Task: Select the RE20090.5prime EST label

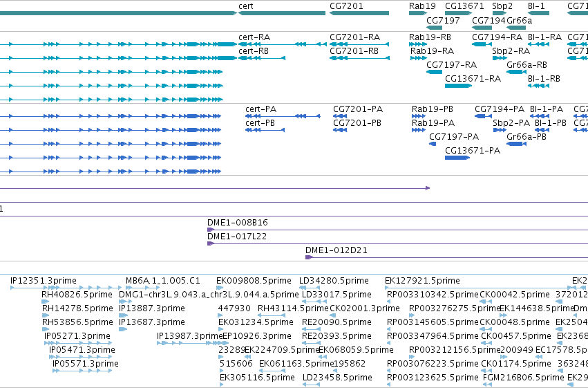Action: click(336, 322)
